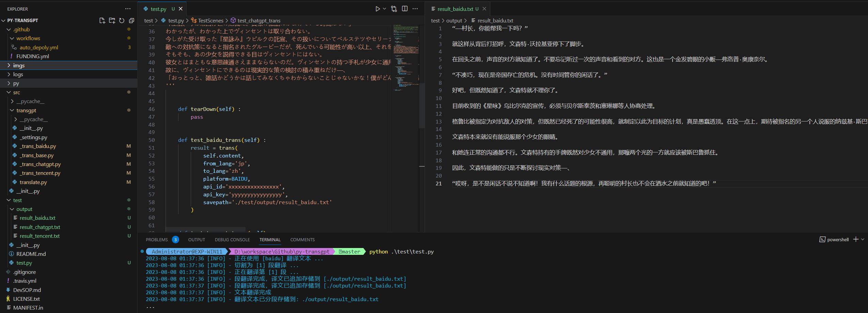Collapse all folders in explorer

131,20
